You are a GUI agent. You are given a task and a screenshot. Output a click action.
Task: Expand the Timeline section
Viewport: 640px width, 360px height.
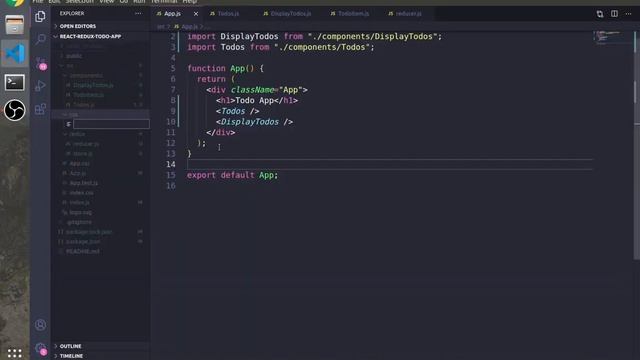(x=71, y=356)
